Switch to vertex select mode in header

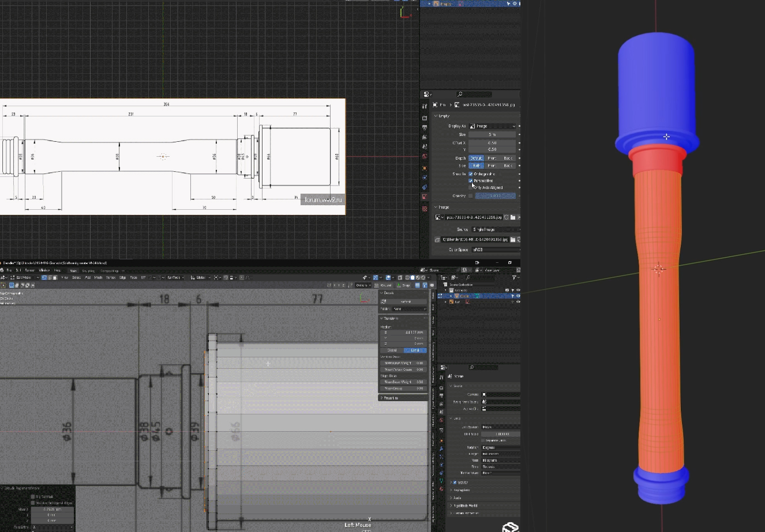pos(44,277)
